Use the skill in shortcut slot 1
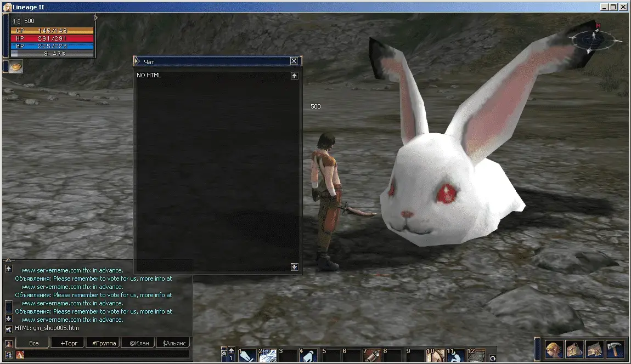This screenshot has height=364, width=631. pyautogui.click(x=247, y=355)
